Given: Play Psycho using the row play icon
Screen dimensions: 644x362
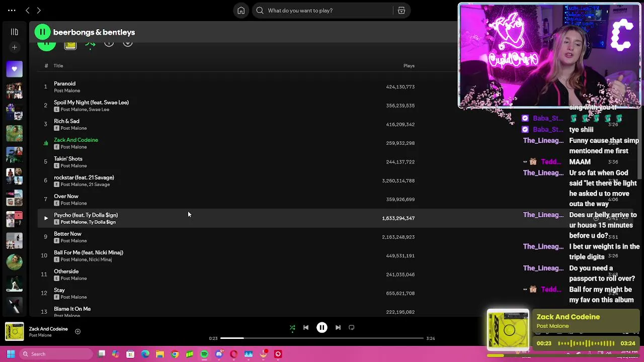Looking at the screenshot, I should click(46, 218).
